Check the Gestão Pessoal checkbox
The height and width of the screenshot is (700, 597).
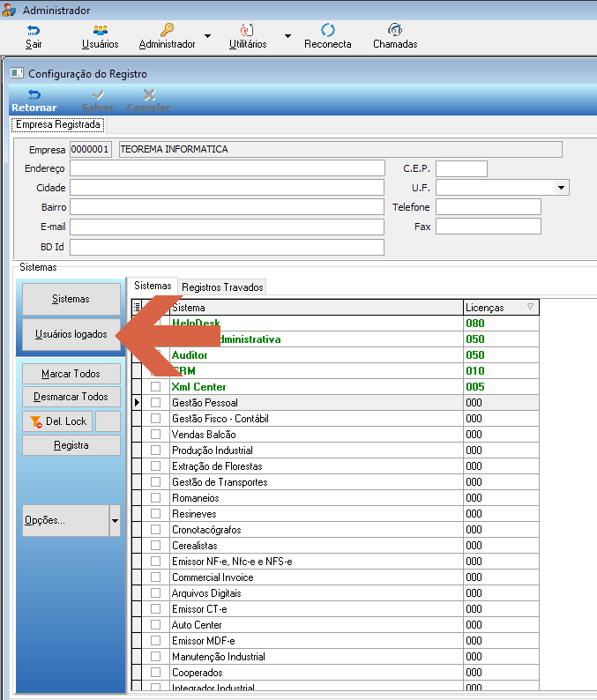click(x=155, y=402)
